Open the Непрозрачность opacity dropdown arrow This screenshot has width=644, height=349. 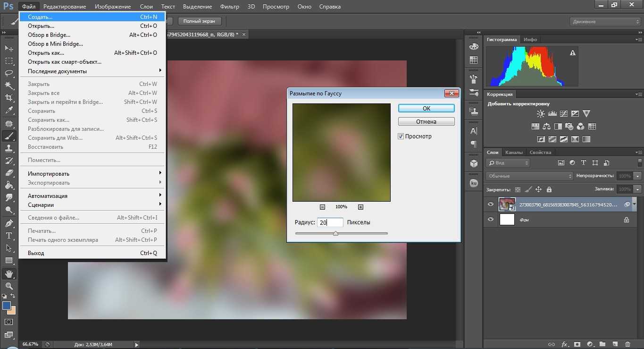[638, 176]
